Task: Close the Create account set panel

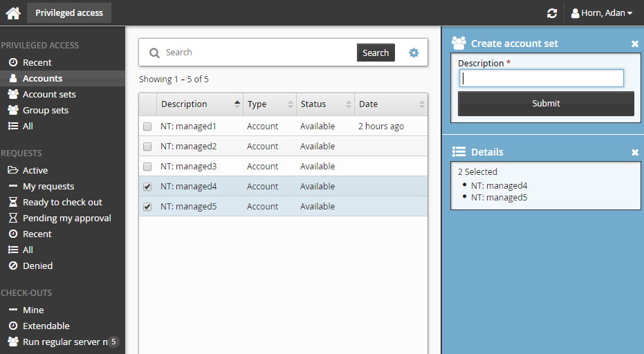Action: 635,44
